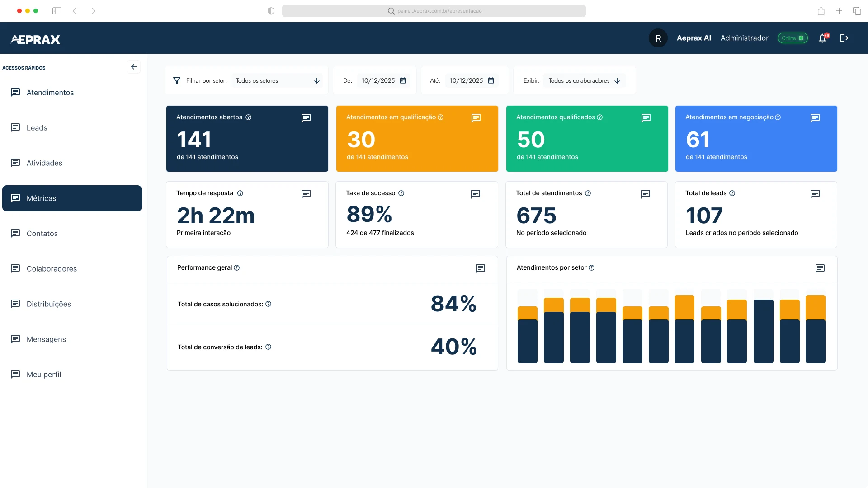The height and width of the screenshot is (488, 868).
Task: Open Meu perfil in the sidebar
Action: click(72, 375)
